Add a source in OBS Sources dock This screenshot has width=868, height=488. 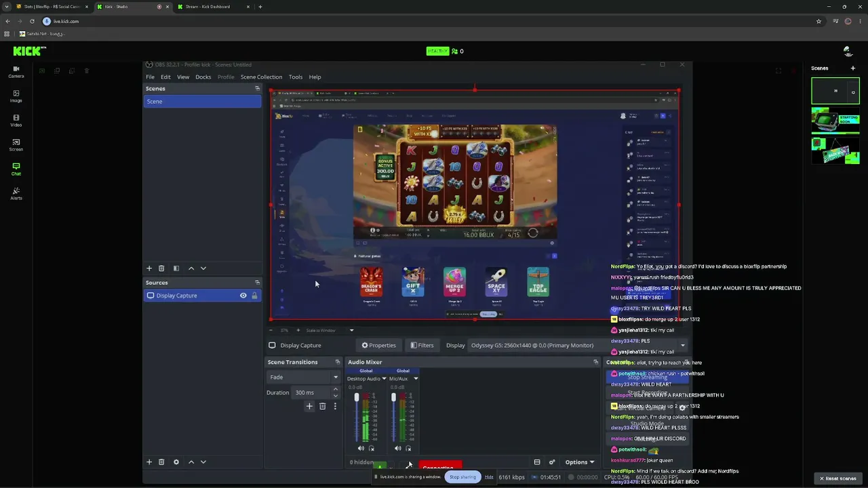tap(149, 462)
